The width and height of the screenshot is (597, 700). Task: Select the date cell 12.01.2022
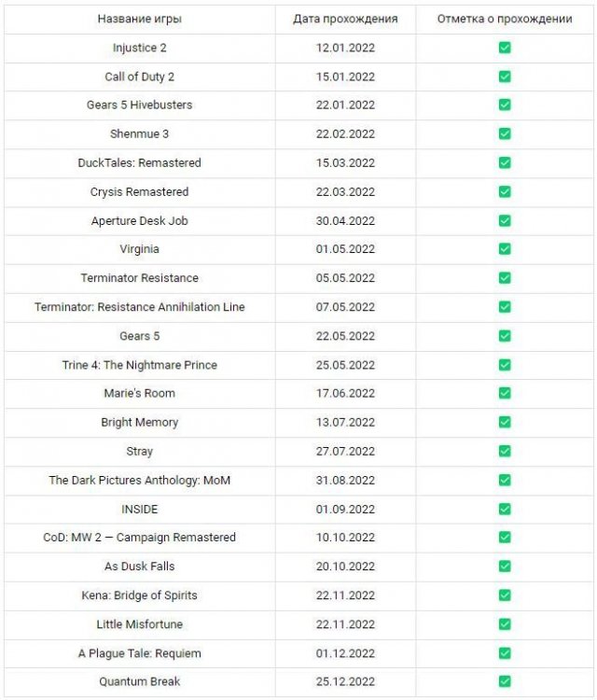[x=345, y=48]
